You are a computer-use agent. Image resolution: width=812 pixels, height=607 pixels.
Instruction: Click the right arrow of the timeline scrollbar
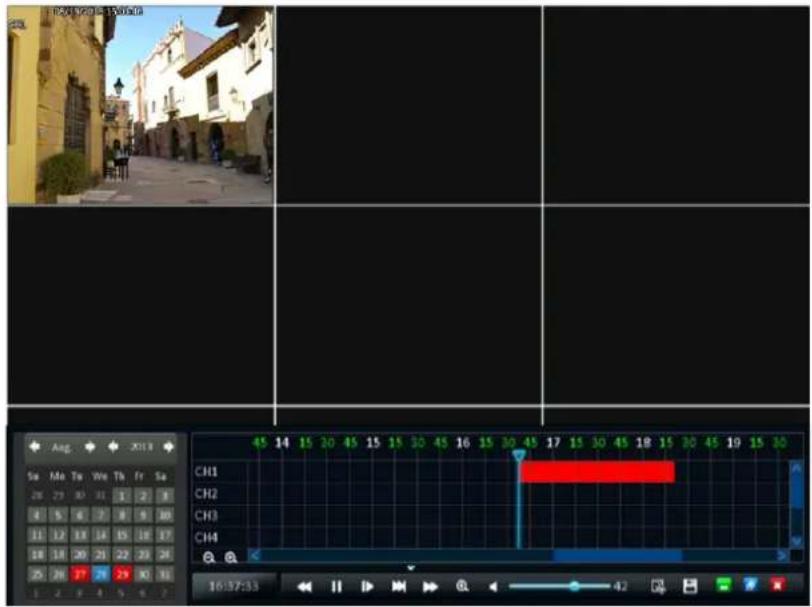782,556
